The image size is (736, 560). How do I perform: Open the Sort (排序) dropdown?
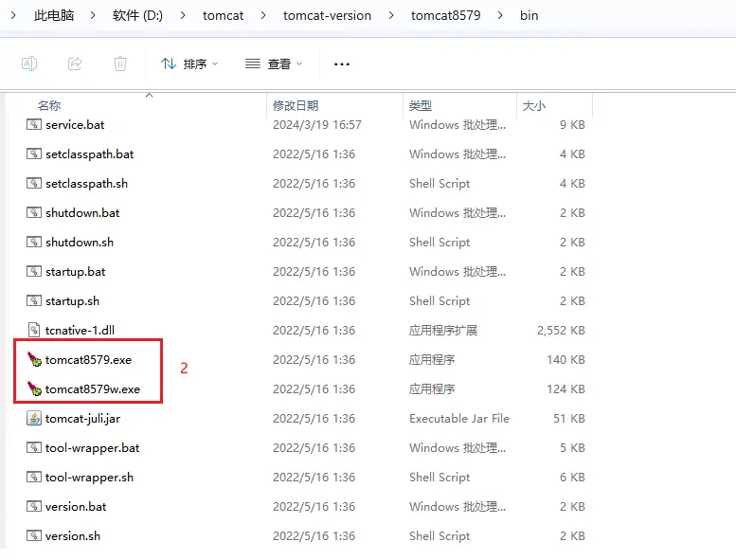click(x=189, y=63)
